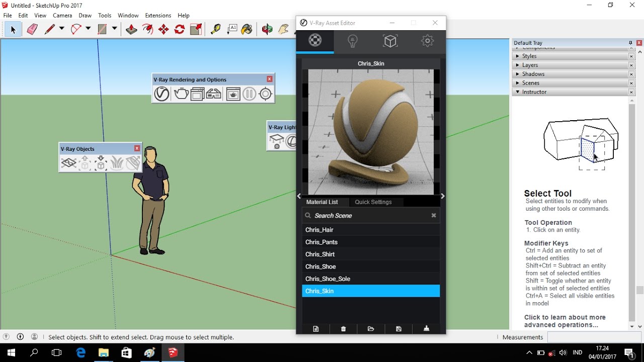Show the V-Ray frame buffer window
The image size is (644, 362).
[197, 94]
